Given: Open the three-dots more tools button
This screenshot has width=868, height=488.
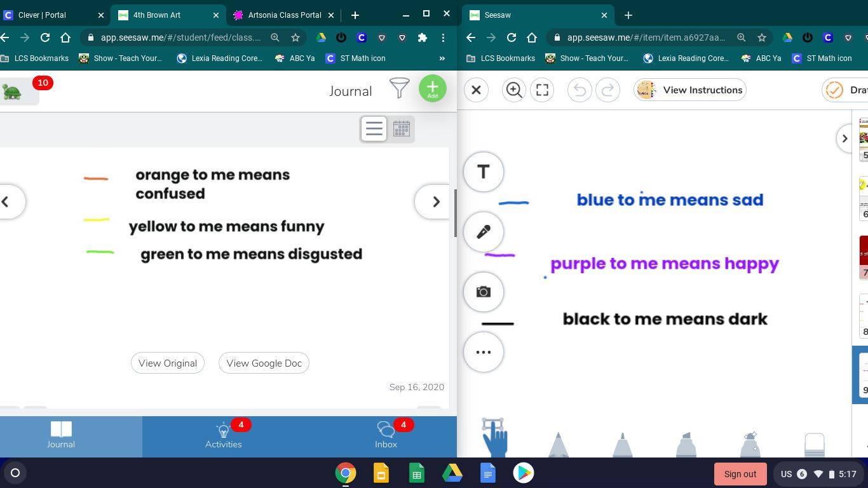Looking at the screenshot, I should (x=484, y=352).
